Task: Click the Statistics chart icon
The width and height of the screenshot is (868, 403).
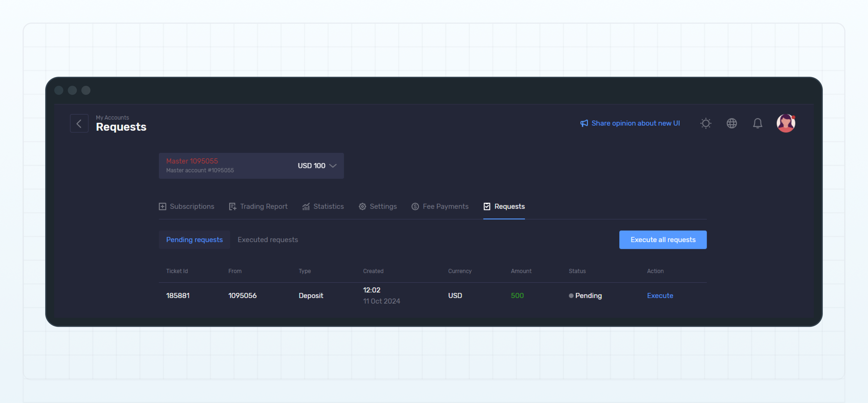Action: coord(306,206)
